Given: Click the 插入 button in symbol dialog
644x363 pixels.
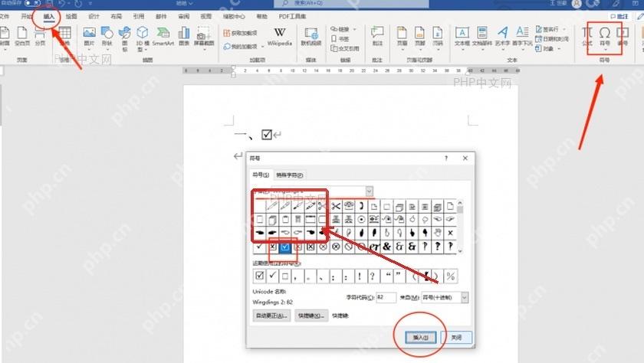Looking at the screenshot, I should click(421, 338).
